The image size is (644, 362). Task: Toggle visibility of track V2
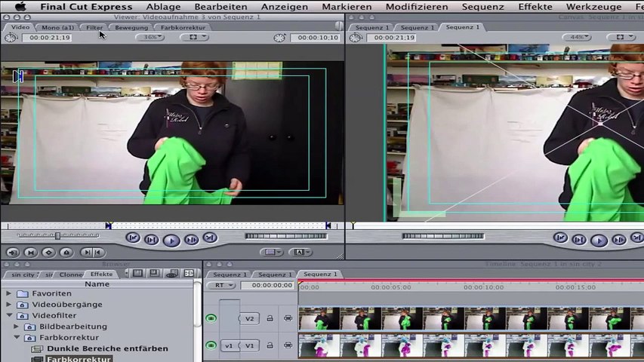pos(211,318)
